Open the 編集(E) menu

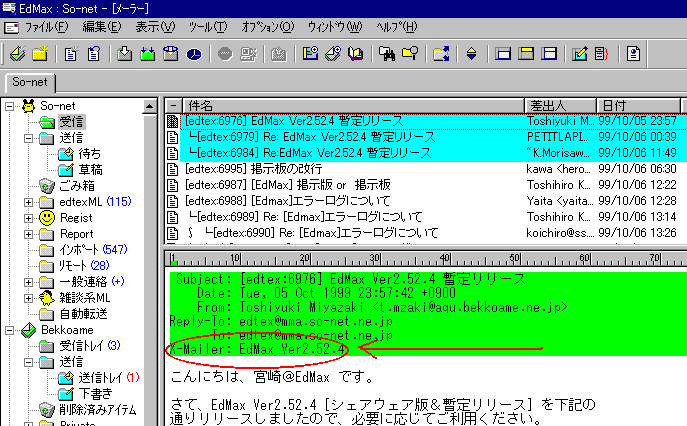pos(102,27)
